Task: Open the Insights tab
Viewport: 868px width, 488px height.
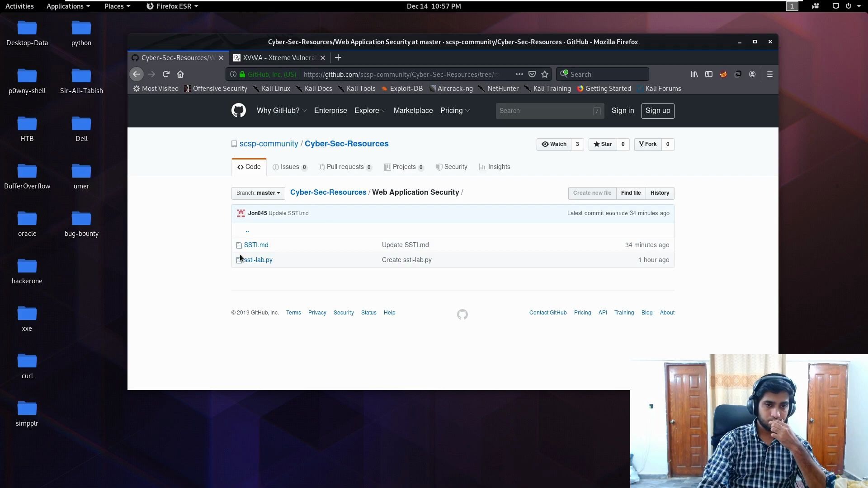Action: click(x=495, y=167)
